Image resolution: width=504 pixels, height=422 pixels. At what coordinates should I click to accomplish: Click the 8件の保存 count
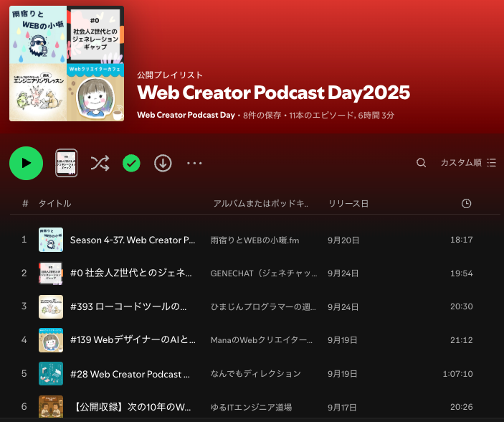(x=262, y=116)
